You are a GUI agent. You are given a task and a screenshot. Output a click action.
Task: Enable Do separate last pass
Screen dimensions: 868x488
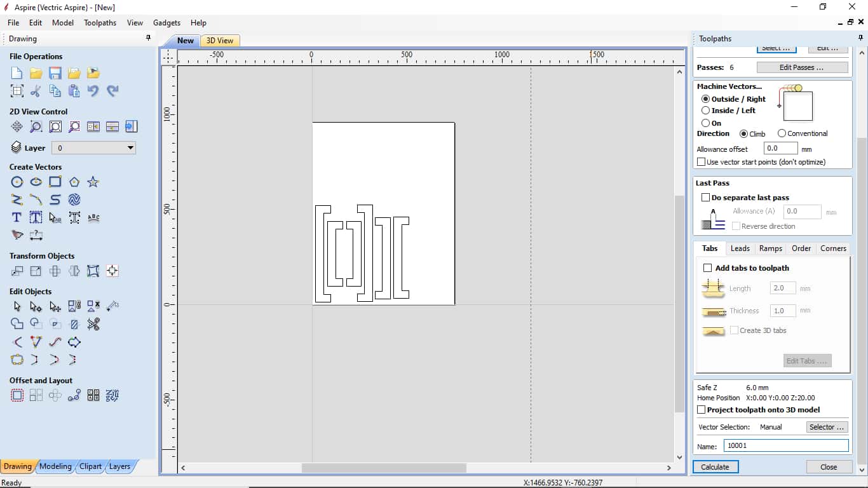tap(705, 198)
